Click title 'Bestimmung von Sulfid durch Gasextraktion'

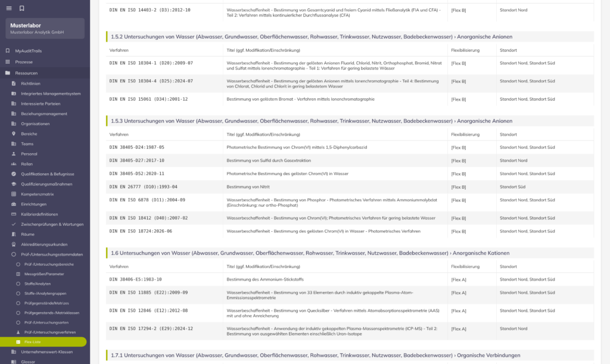[269, 161]
